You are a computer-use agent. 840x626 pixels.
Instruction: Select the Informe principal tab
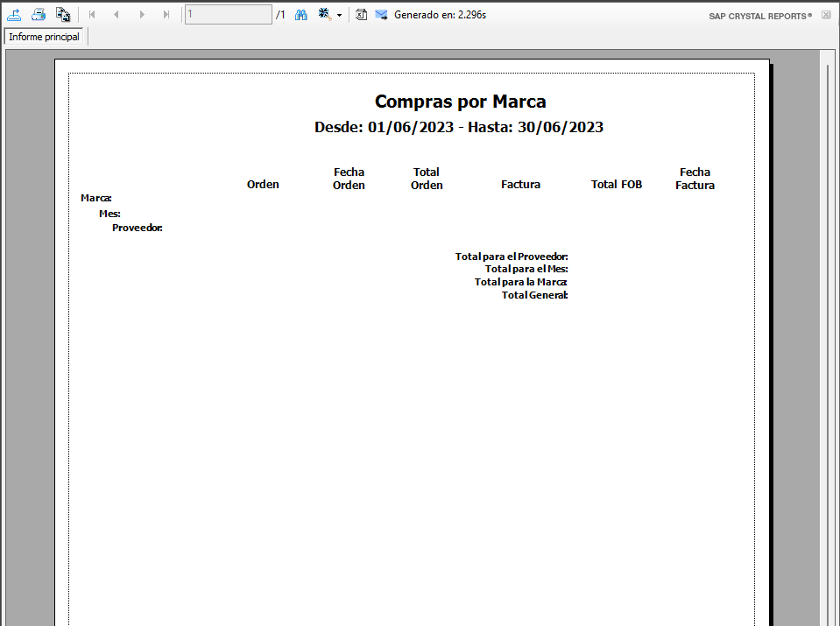click(44, 37)
